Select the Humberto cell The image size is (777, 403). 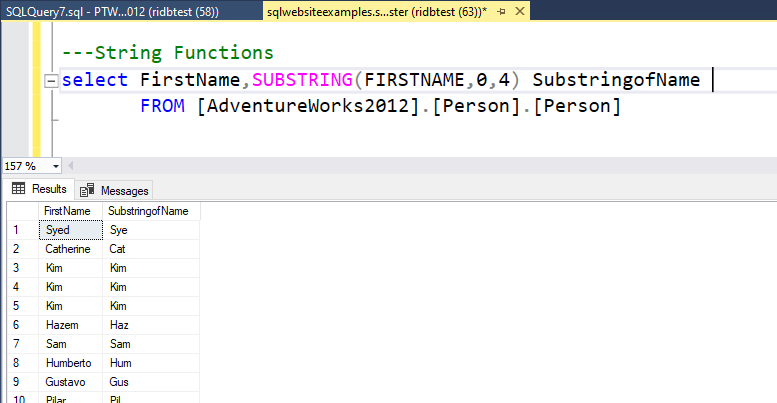(71, 363)
